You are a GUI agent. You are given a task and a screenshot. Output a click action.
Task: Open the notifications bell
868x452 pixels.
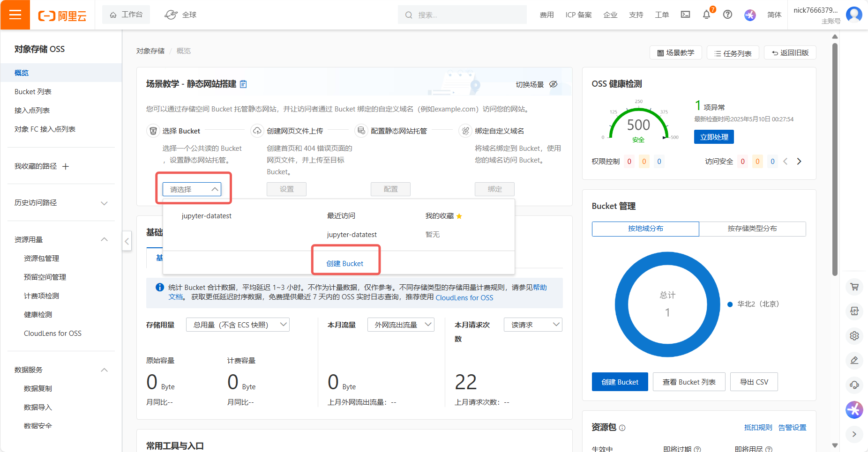(706, 15)
